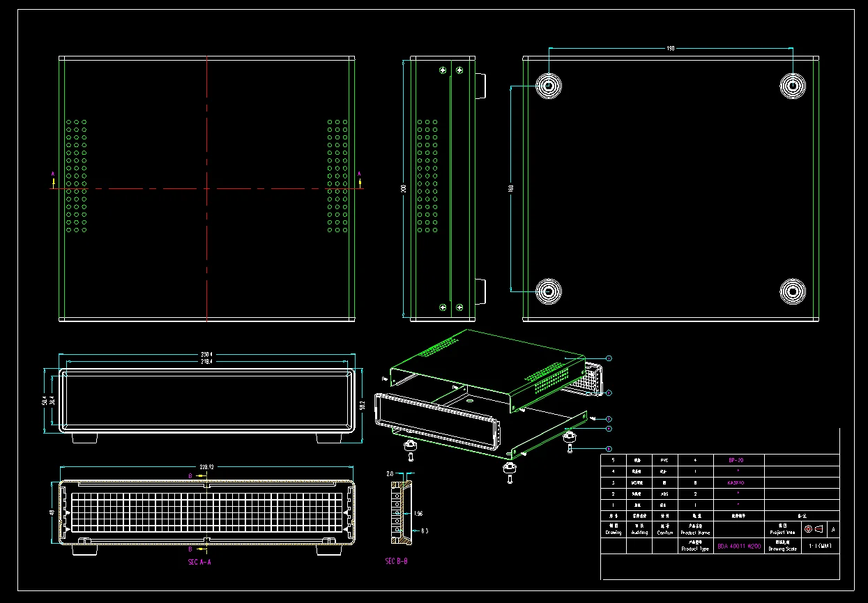Click the 2.6 dimension in section B-B
Screen dimensions: 868x603
(x=390, y=473)
